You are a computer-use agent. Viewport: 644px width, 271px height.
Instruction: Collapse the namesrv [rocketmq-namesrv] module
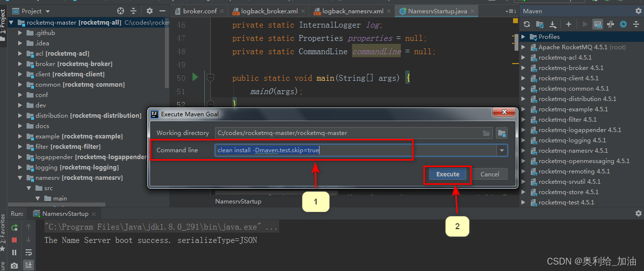(x=20, y=178)
